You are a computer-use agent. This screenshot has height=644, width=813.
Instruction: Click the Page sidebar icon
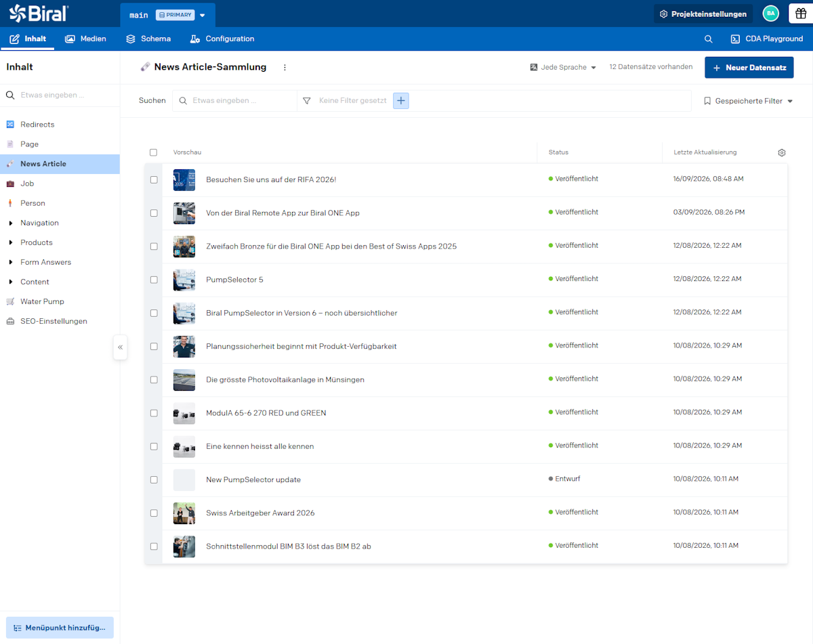tap(10, 144)
